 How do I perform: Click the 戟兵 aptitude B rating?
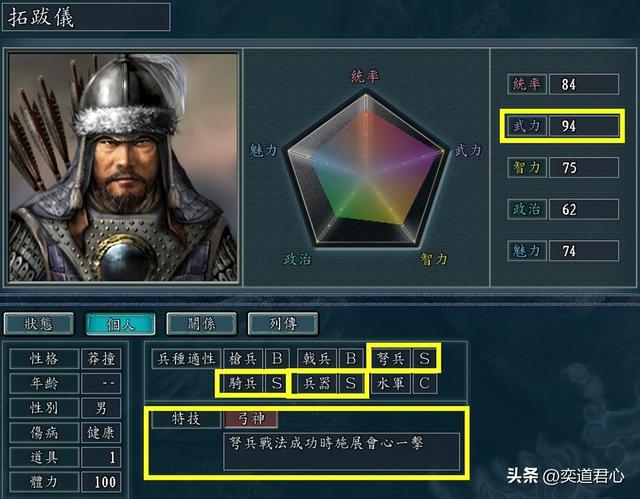tap(351, 359)
